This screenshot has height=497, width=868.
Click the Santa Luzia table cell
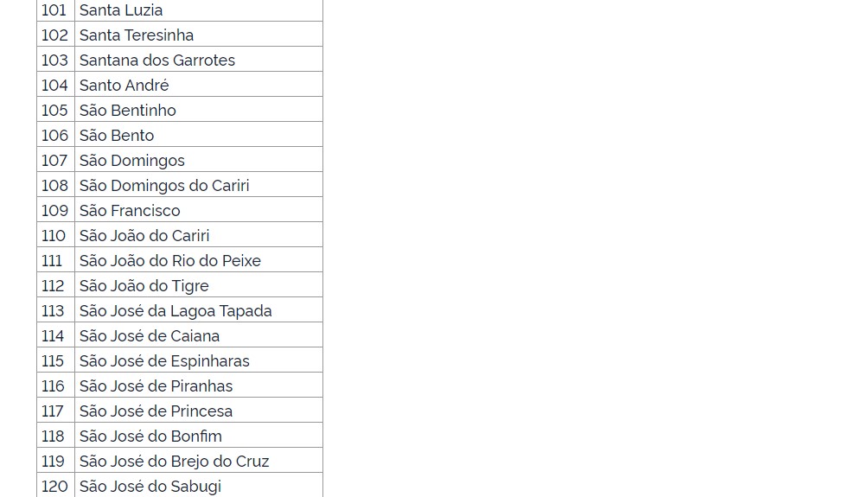pyautogui.click(x=121, y=10)
